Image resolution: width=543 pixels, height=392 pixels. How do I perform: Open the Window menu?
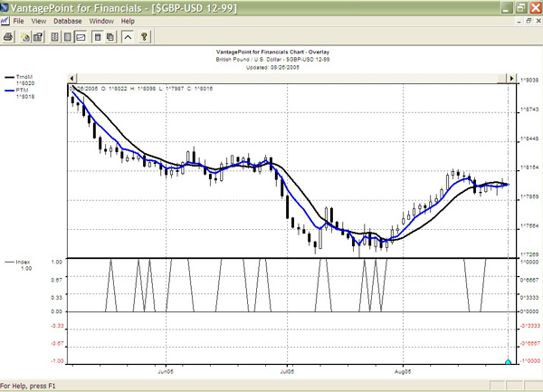pyautogui.click(x=101, y=21)
